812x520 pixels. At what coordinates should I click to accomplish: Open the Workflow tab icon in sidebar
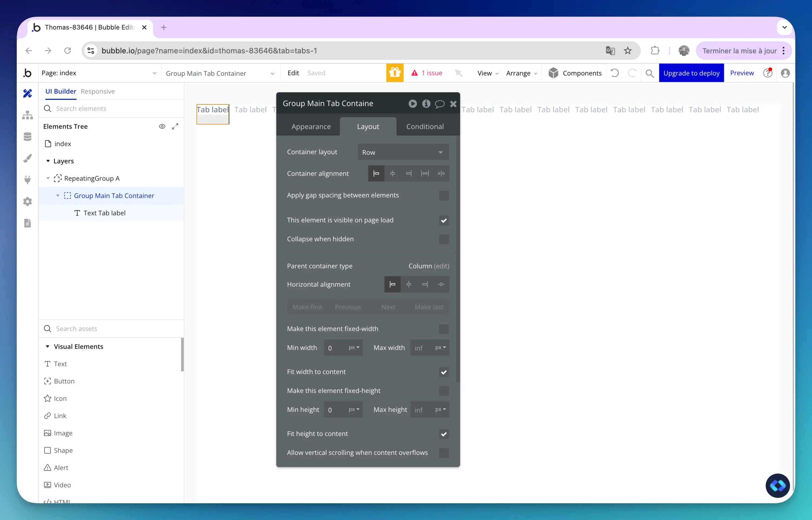point(27,115)
